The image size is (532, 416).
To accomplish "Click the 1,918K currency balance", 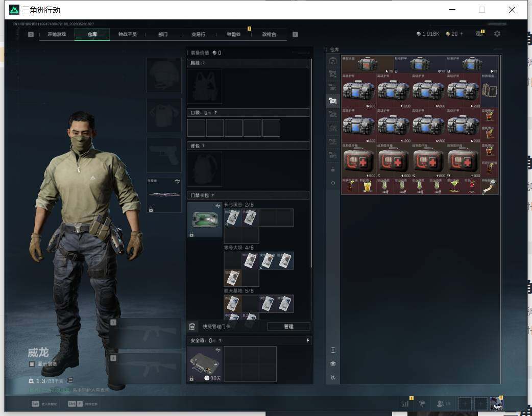I will click(x=428, y=34).
